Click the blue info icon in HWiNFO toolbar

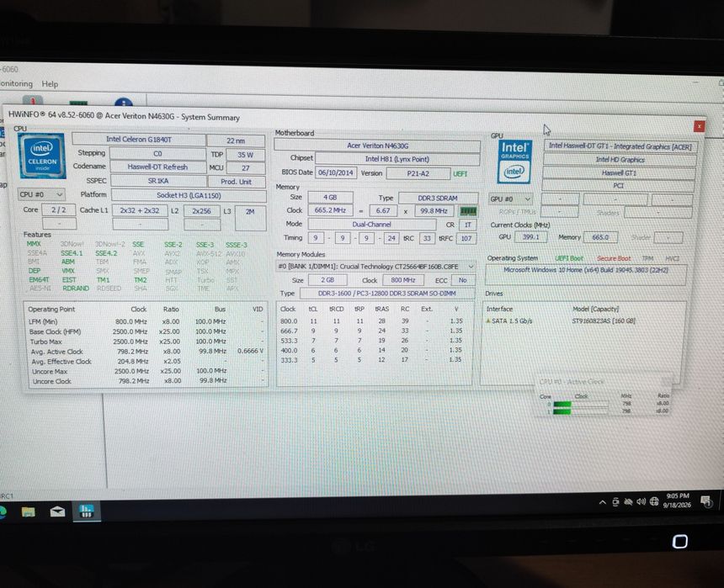[123, 103]
